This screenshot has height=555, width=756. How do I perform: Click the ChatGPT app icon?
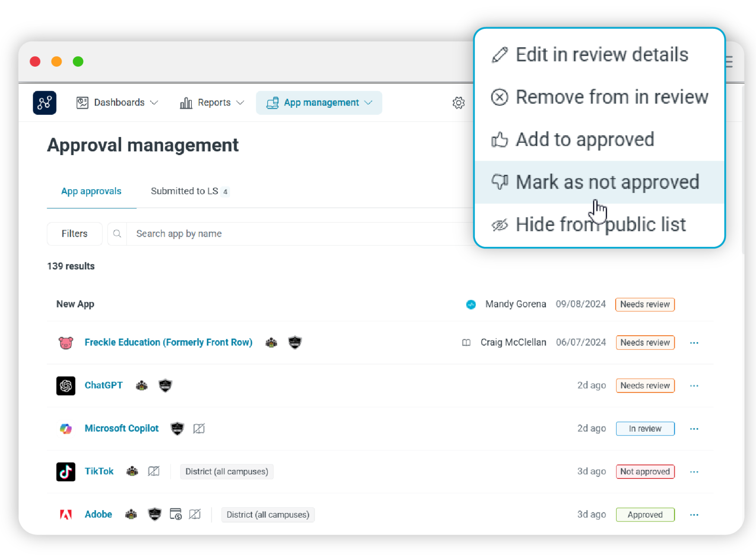point(66,386)
